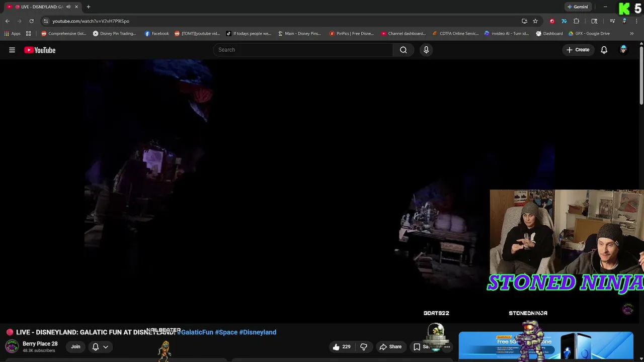Open more actions ellipsis under video

pyautogui.click(x=447, y=346)
